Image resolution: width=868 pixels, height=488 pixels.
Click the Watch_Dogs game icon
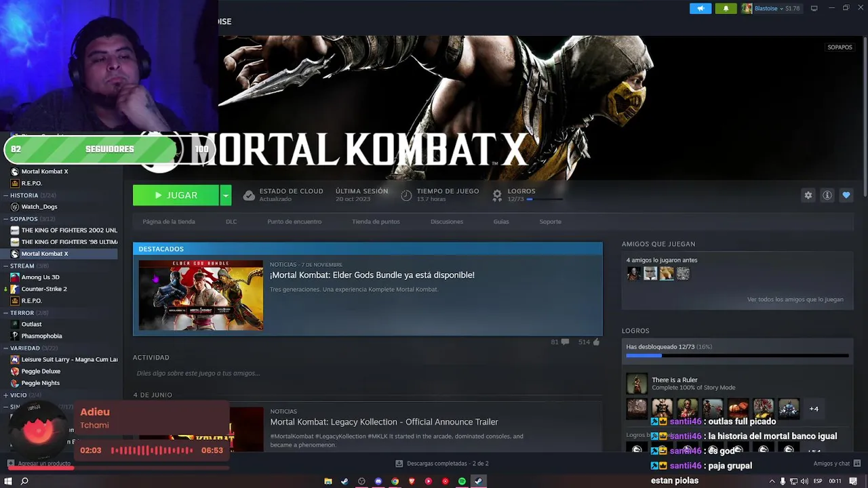click(x=15, y=207)
